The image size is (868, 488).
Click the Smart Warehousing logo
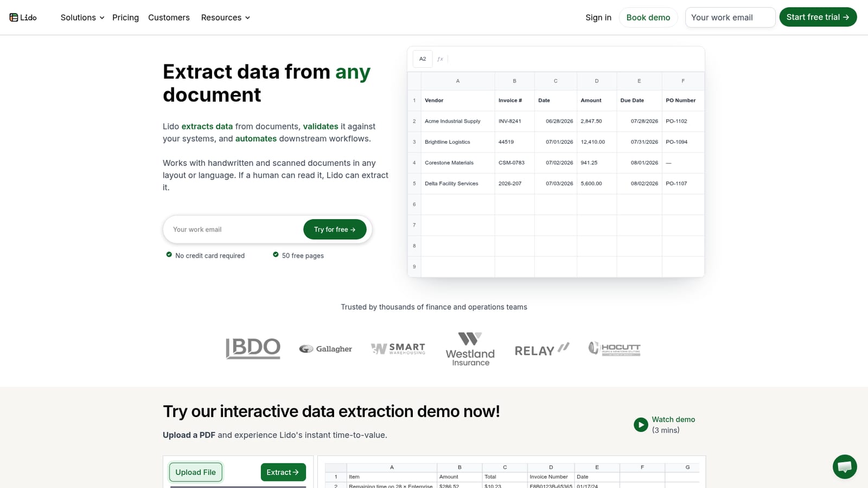click(x=398, y=349)
